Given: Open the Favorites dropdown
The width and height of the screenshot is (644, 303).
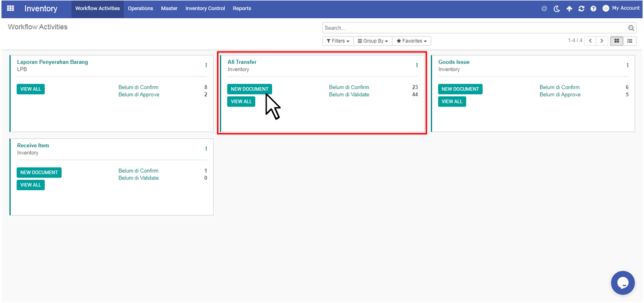Looking at the screenshot, I should click(x=411, y=41).
